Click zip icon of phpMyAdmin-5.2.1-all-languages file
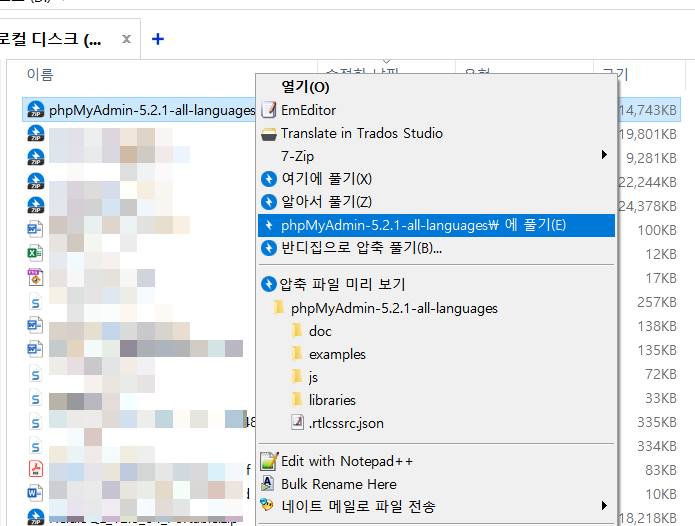The width and height of the screenshot is (695, 526). tap(35, 109)
